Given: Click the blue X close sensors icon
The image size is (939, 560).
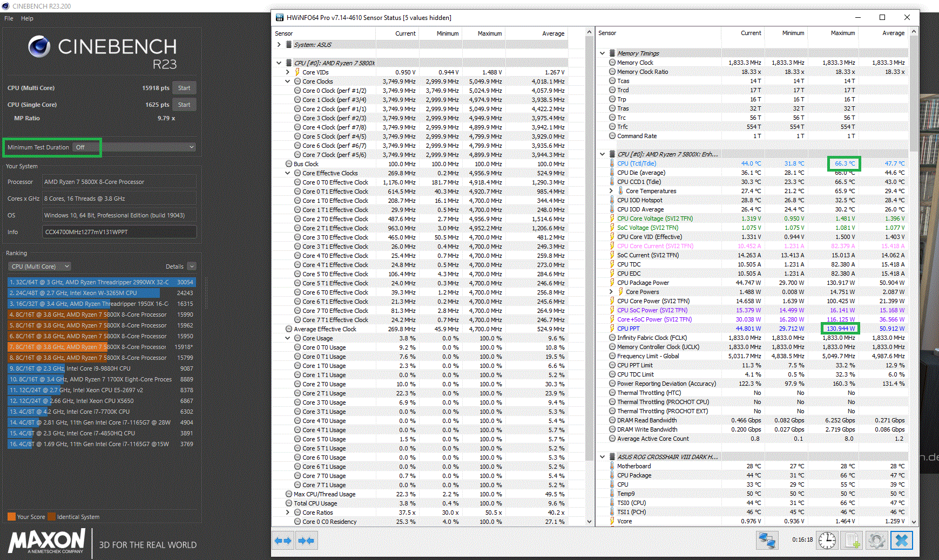Looking at the screenshot, I should pyautogui.click(x=901, y=540).
